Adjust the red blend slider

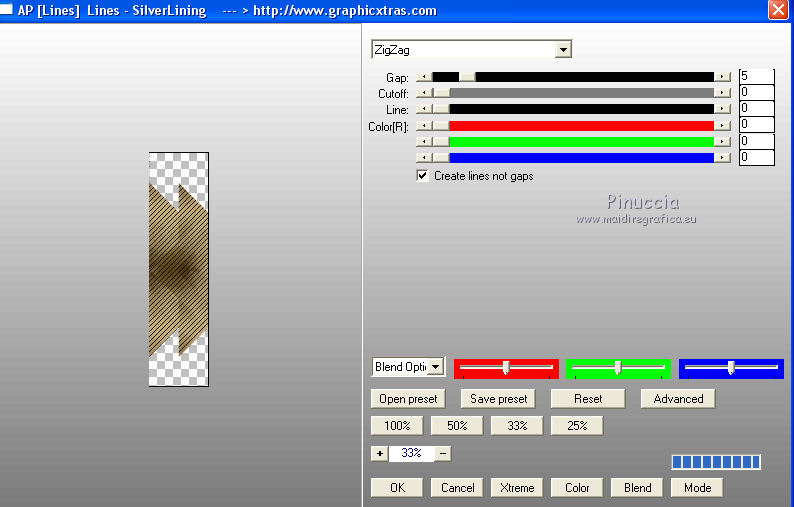coord(506,368)
